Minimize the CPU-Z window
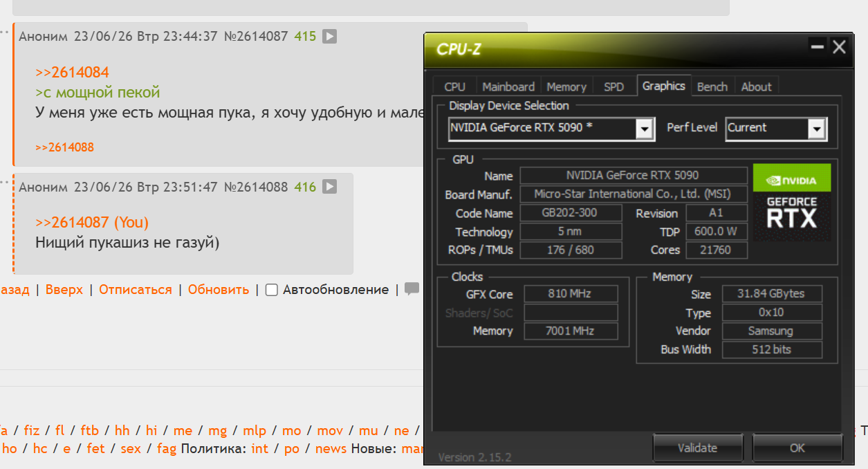Screen dimensions: 868x469 click(818, 48)
